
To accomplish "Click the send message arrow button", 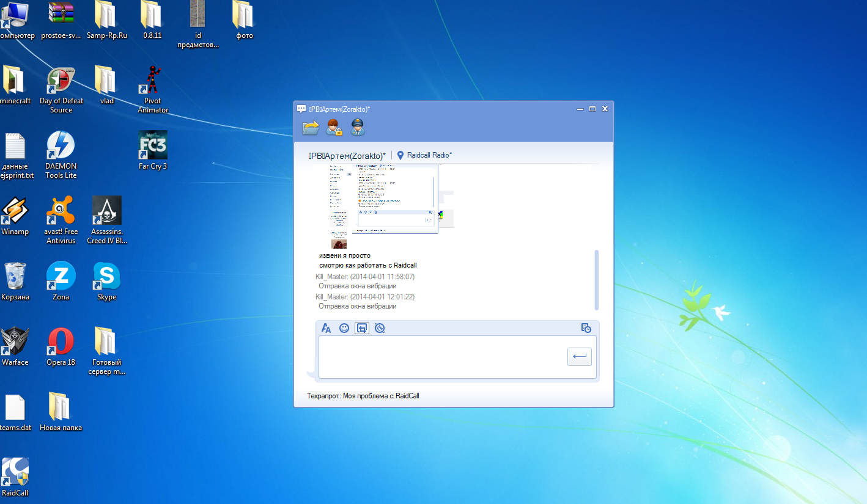I will [x=580, y=356].
